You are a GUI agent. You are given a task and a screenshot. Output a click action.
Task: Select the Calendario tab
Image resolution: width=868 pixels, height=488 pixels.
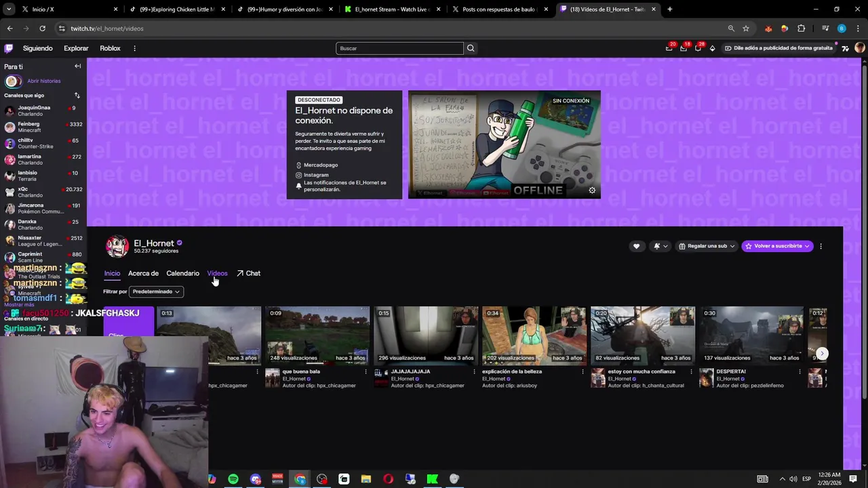182,273
